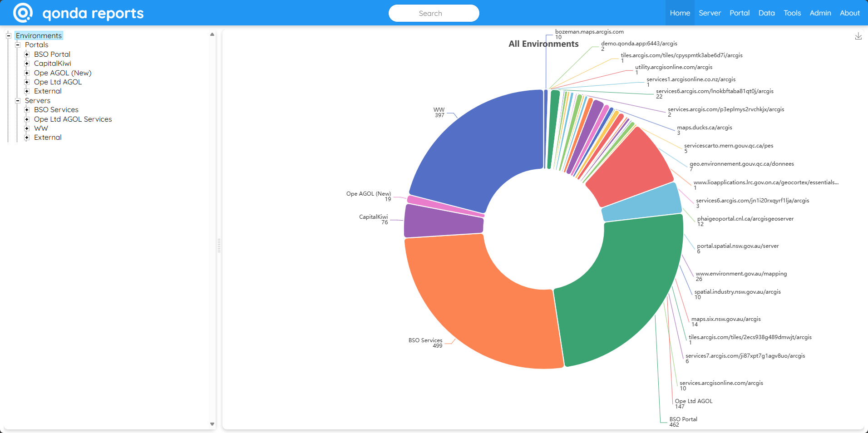Click the qonda reports logo icon
Screen dimensions: 868x433
[21, 13]
